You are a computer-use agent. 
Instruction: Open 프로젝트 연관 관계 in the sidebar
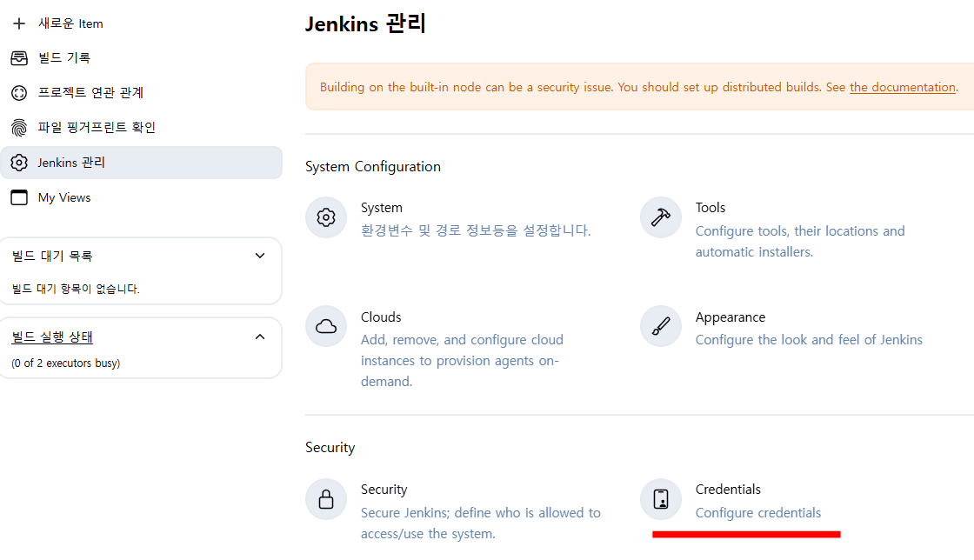(90, 92)
